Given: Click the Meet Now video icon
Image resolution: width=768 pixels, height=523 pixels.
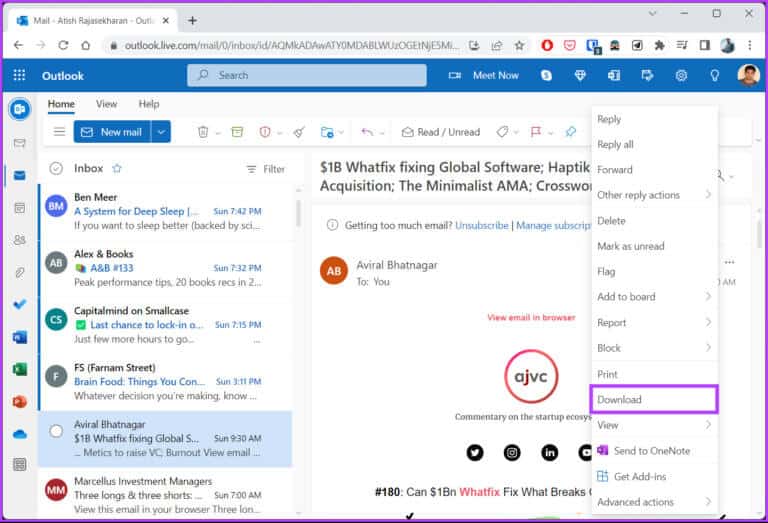Looking at the screenshot, I should (x=455, y=75).
